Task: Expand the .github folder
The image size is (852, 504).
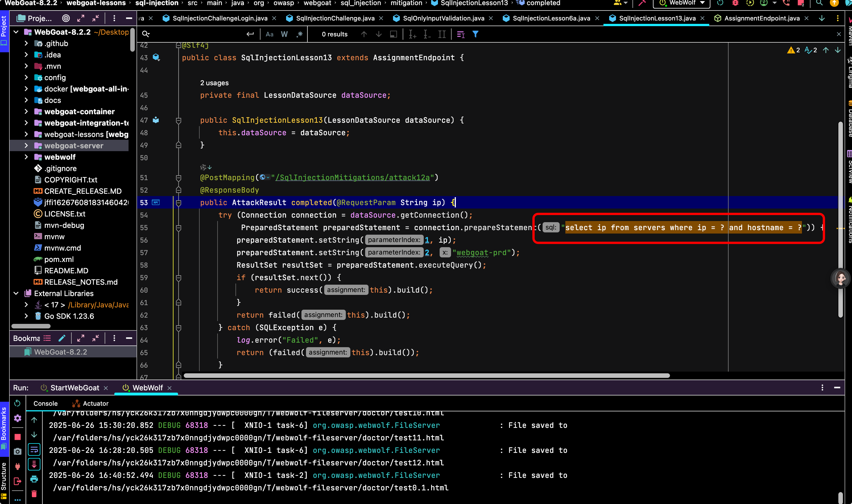Action: click(x=26, y=43)
